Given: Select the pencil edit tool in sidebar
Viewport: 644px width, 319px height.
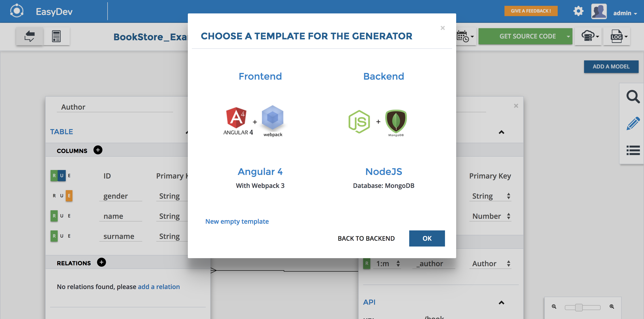Looking at the screenshot, I should [x=633, y=124].
